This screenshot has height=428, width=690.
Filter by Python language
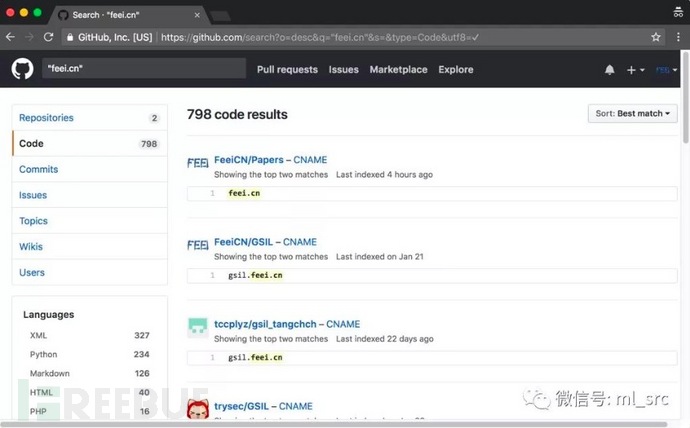point(90,354)
